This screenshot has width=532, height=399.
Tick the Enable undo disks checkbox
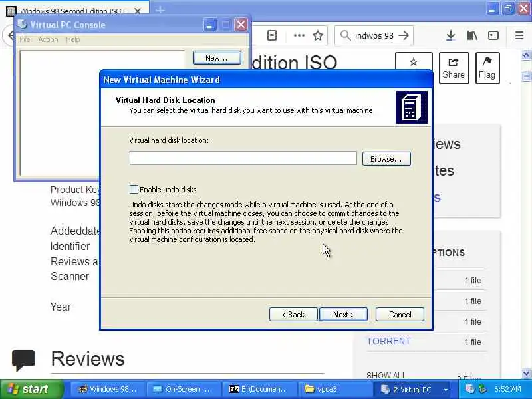click(134, 190)
